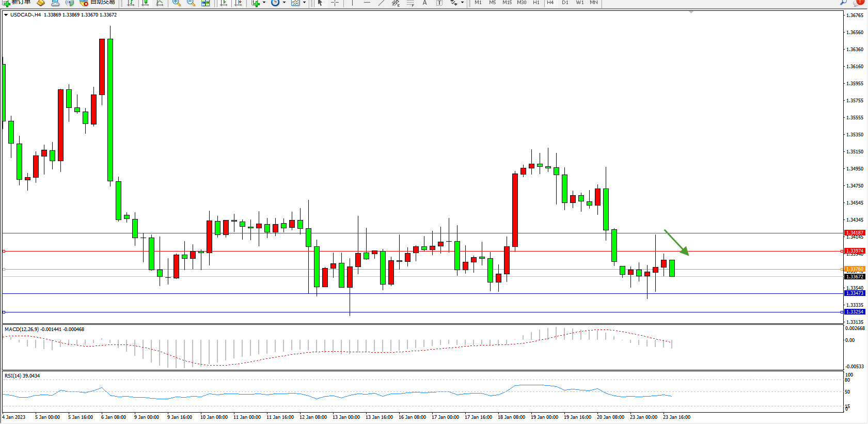Open the indicators list dropdown arrow
Viewport: 868px width, 424px height.
(264, 3)
